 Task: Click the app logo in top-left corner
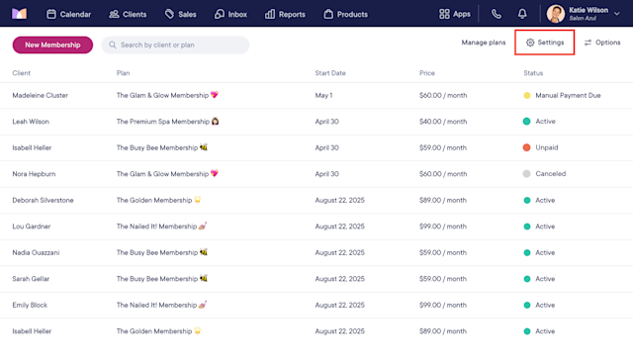coord(19,14)
